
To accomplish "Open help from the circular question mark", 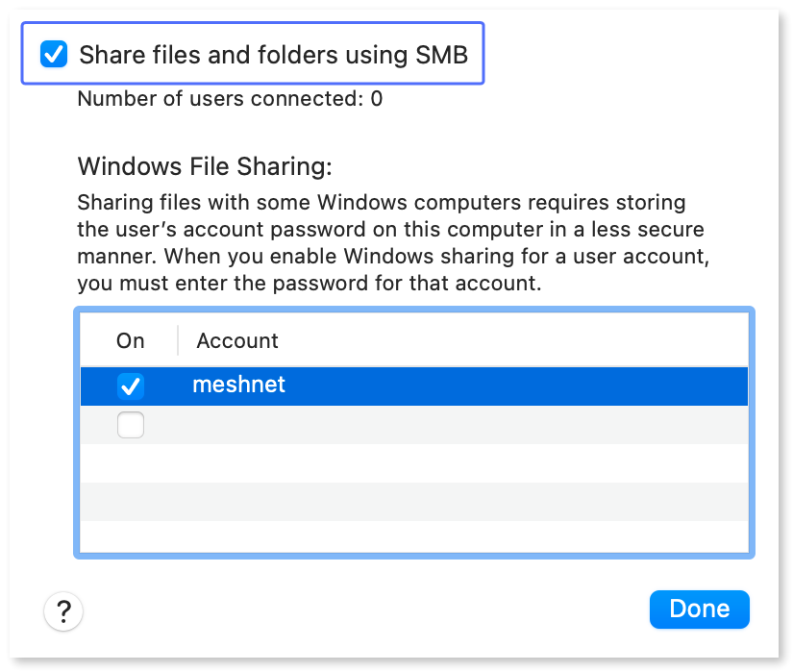I will 63,611.
